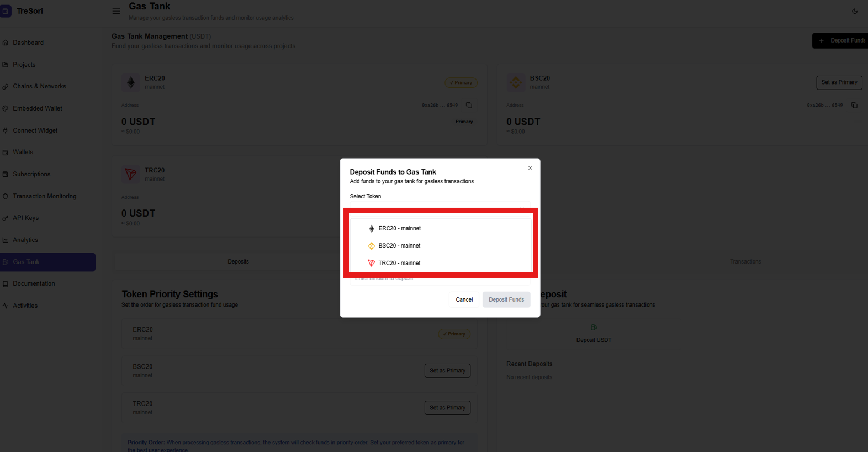Switch to the Transactions tab

click(x=745, y=262)
